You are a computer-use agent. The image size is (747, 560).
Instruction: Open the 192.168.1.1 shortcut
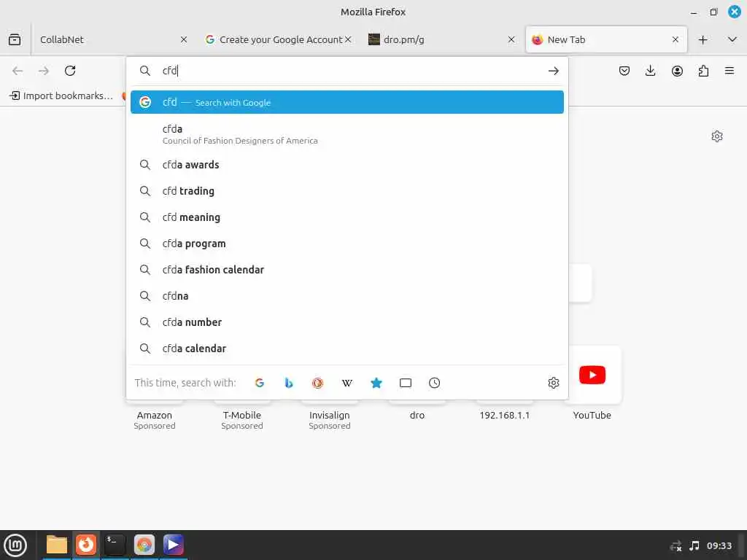click(x=505, y=415)
